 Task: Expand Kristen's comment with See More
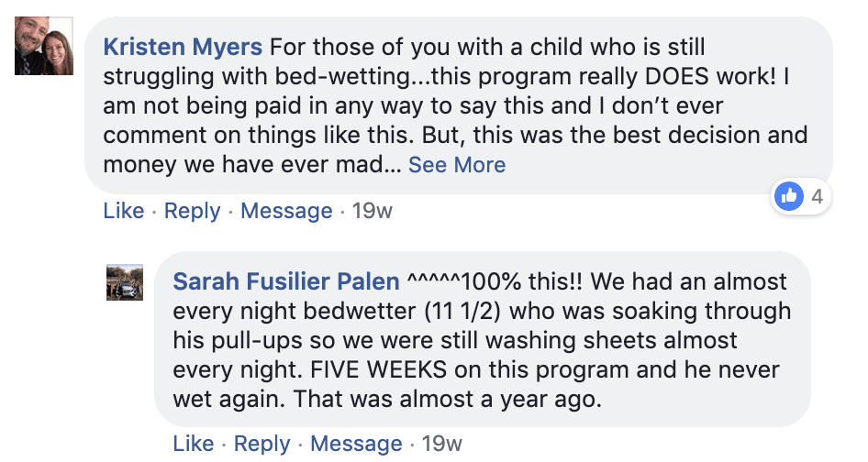point(457,165)
